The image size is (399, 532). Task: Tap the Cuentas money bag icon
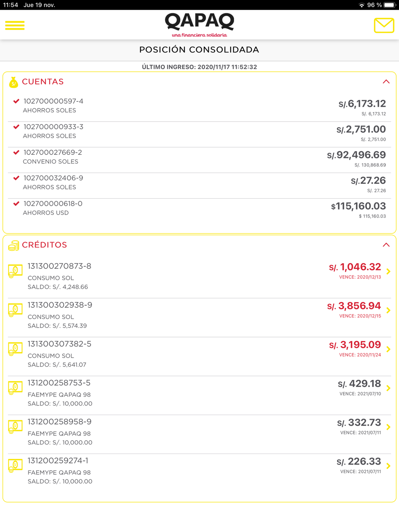(x=14, y=82)
